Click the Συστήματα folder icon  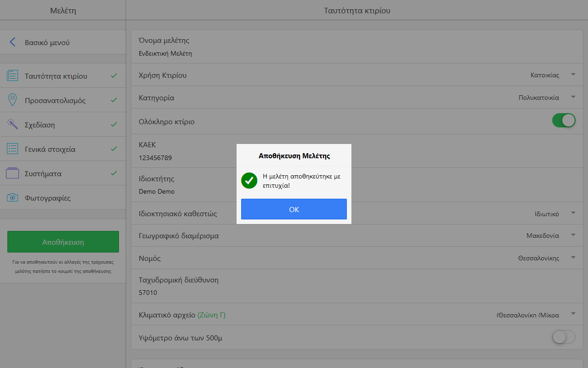[12, 173]
